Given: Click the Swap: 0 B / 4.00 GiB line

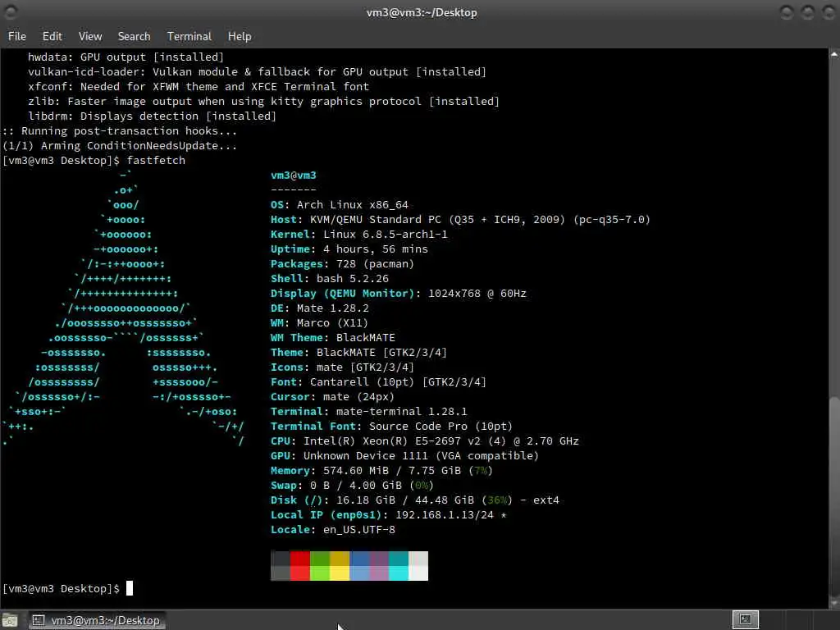Looking at the screenshot, I should (352, 486).
